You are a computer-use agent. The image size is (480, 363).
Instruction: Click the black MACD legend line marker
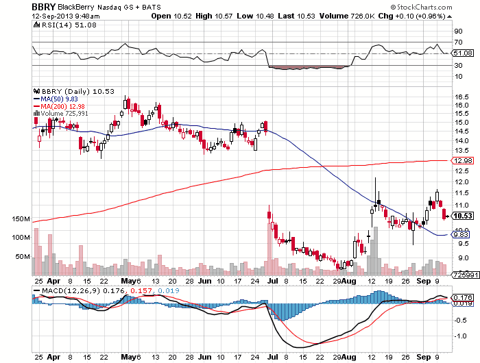pyautogui.click(x=37, y=291)
